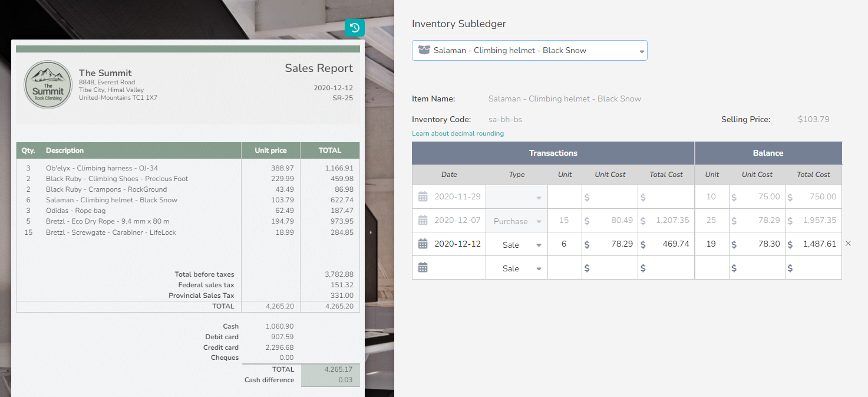Click the 2020-12-12 date field
Screen dimensions: 868x397
(449, 244)
